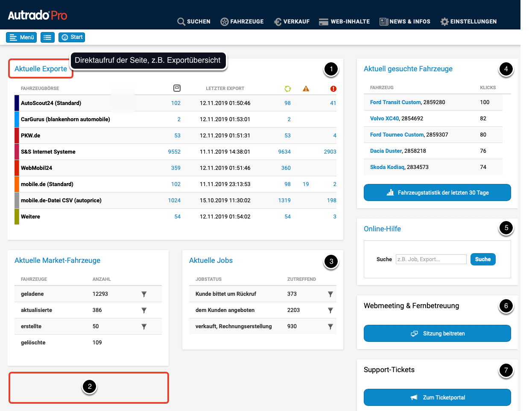Filter jobs by Kunde bittet um Rückruf
The height and width of the screenshot is (411, 532).
tap(330, 294)
